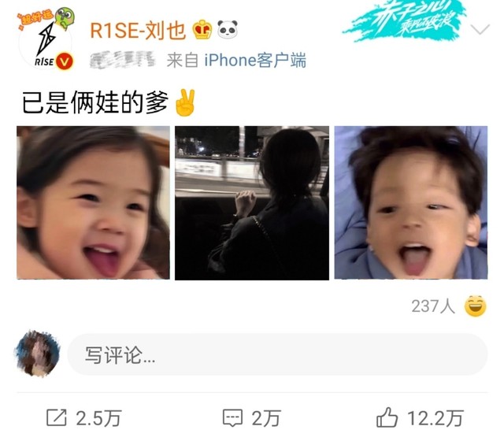Expand the post options chevron
504x441 pixels.
(480, 29)
